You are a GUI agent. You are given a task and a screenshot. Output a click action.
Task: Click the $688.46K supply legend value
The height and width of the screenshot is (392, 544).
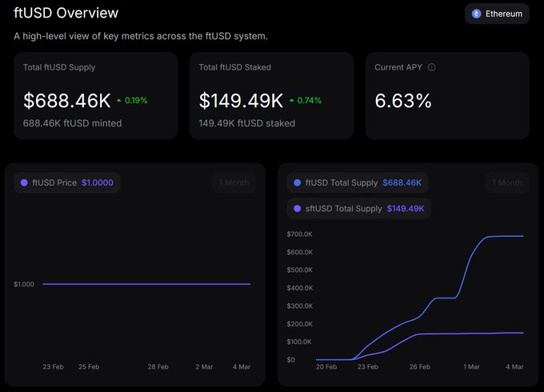click(x=402, y=182)
